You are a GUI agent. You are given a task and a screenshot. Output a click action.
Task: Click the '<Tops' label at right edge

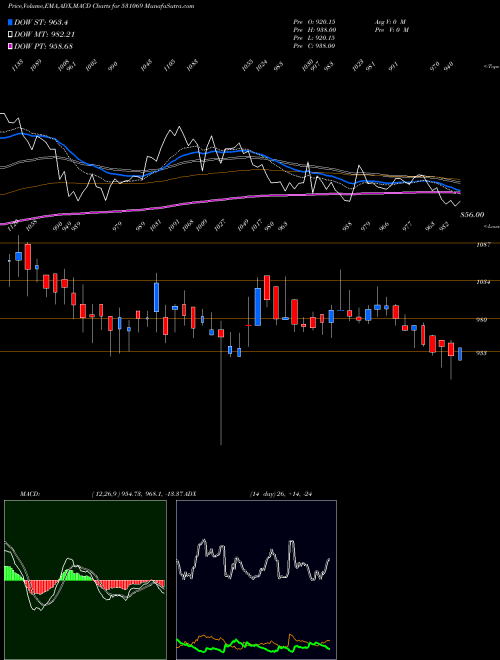491,67
